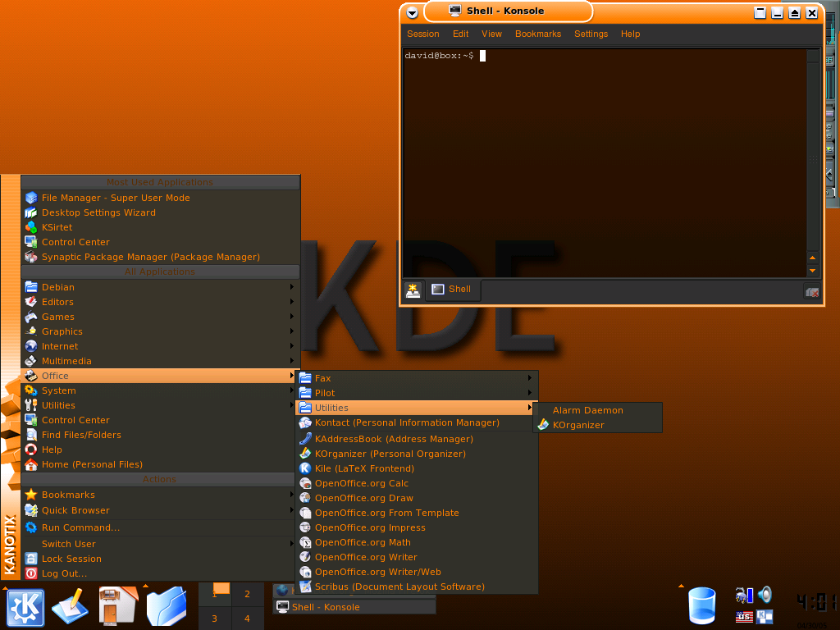Open the pencil writer icon in panel

coord(71,606)
